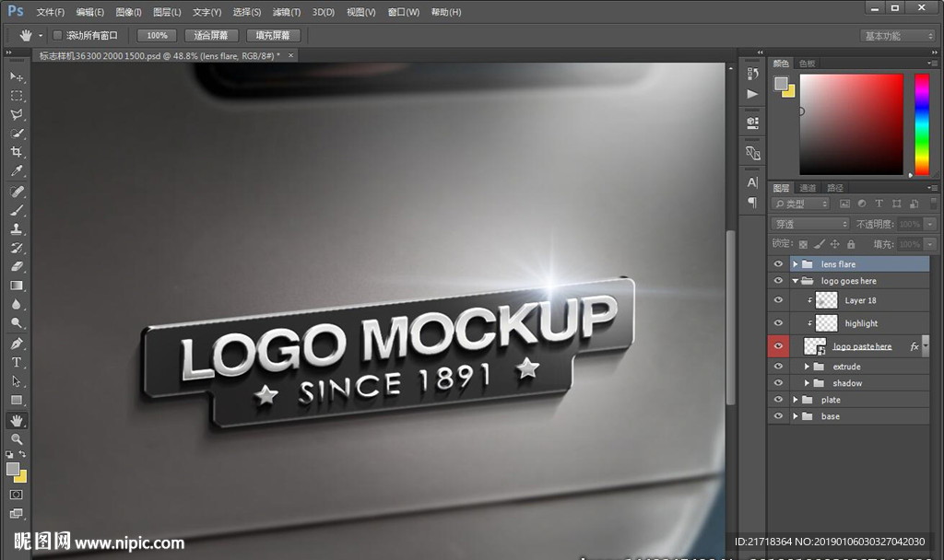
Task: Select the Horizontal Type tool
Action: coord(17,362)
